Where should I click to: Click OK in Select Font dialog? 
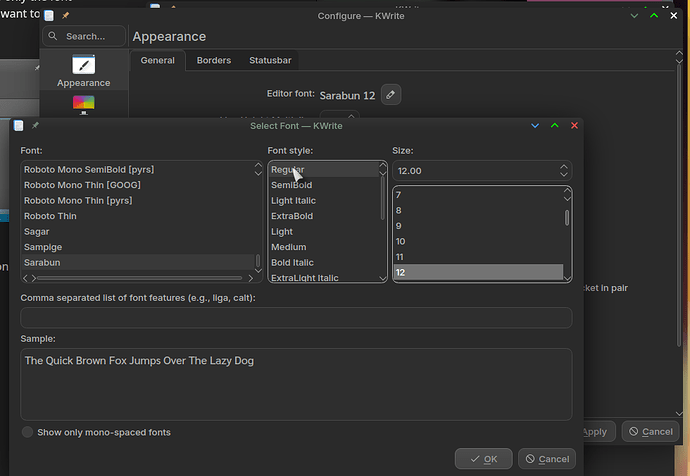pos(484,459)
